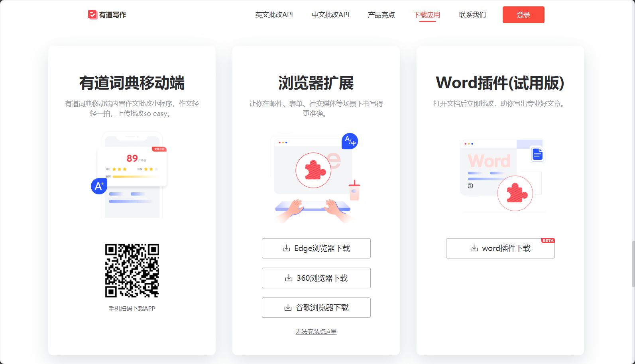Open the 中文批改API menu item
The width and height of the screenshot is (635, 364).
[330, 15]
